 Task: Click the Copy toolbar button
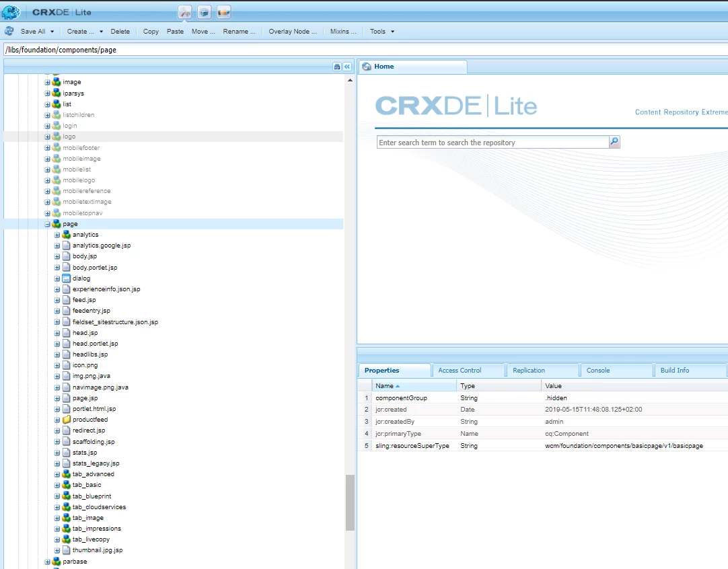coord(151,32)
